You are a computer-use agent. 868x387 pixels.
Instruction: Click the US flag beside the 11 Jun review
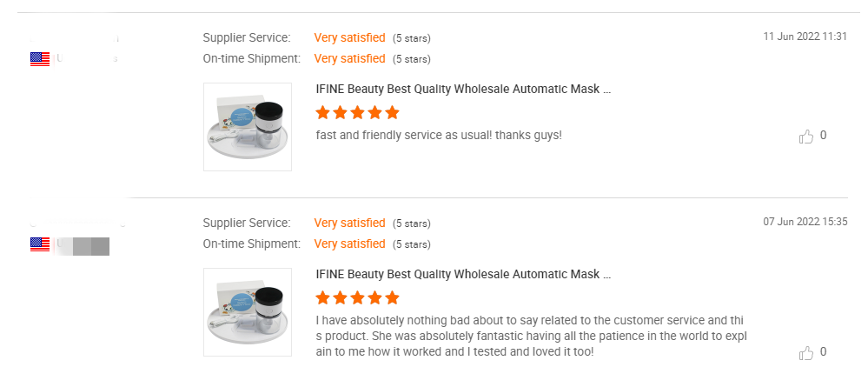coord(40,59)
